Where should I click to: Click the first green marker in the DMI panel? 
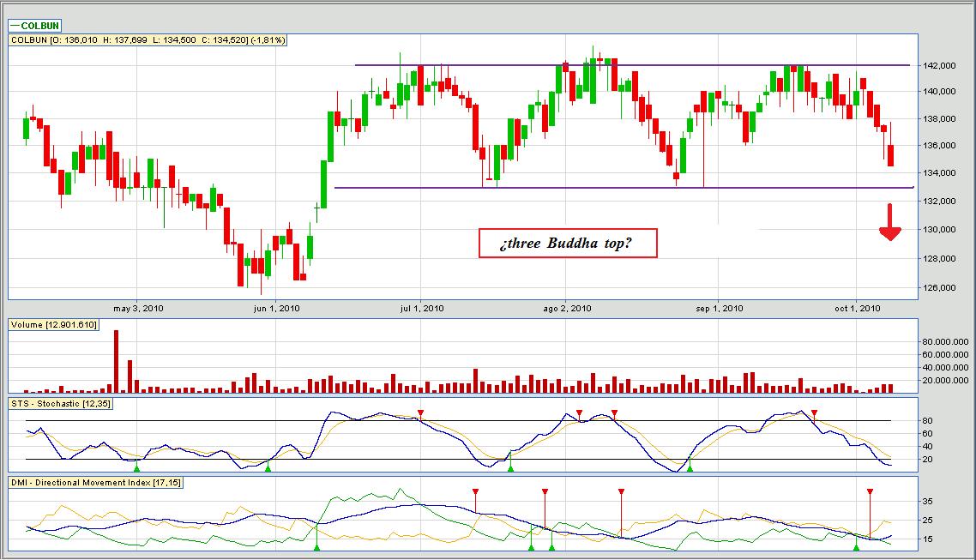click(316, 547)
